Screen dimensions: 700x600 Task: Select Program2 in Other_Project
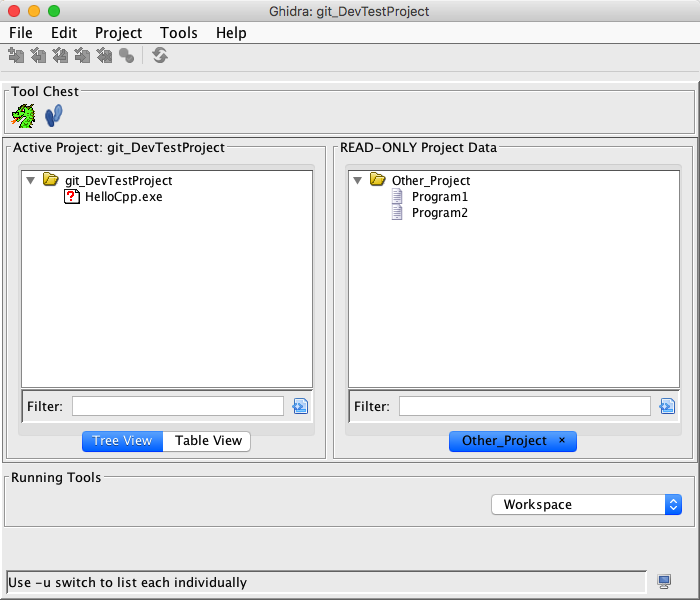click(439, 213)
